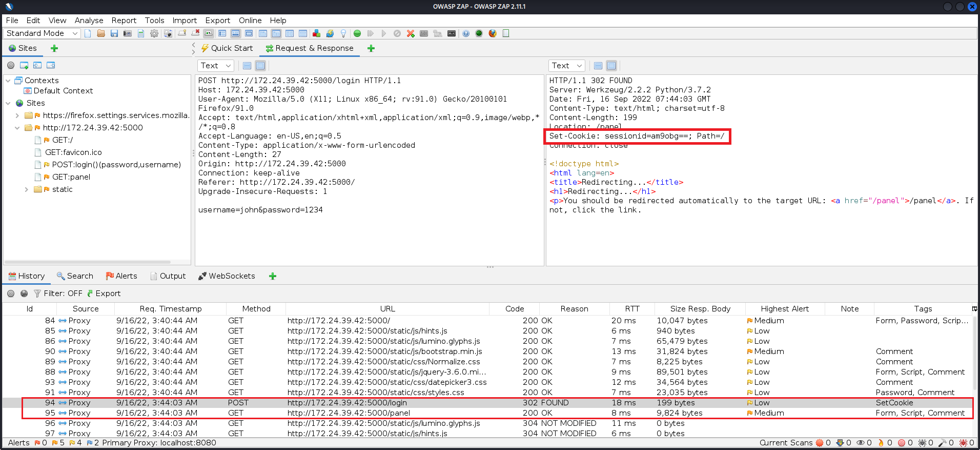980x450 pixels.
Task: Click the Export Context icon in Sites panel
Action: pyautogui.click(x=51, y=65)
